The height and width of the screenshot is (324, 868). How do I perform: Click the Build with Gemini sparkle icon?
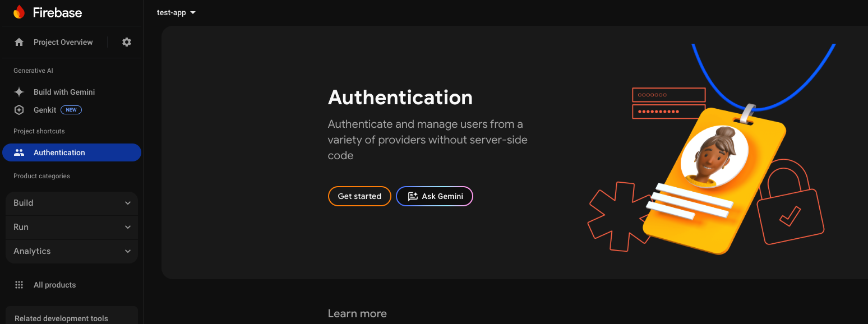click(19, 92)
